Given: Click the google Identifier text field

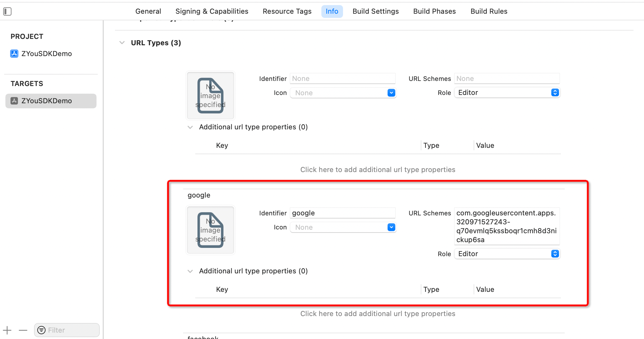Looking at the screenshot, I should click(x=342, y=213).
